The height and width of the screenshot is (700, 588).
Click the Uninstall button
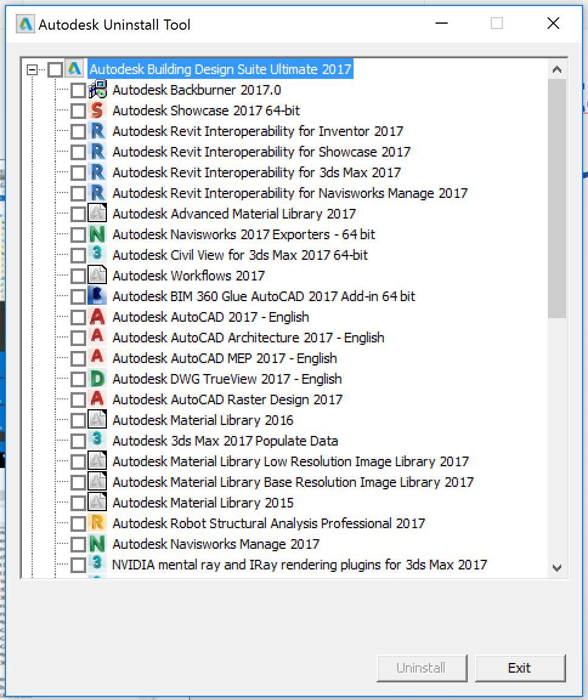pyautogui.click(x=422, y=667)
